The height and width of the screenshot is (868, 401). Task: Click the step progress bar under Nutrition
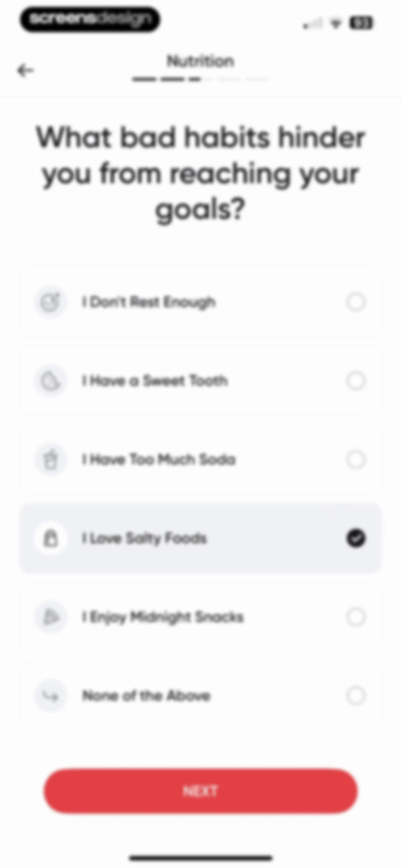(x=200, y=80)
